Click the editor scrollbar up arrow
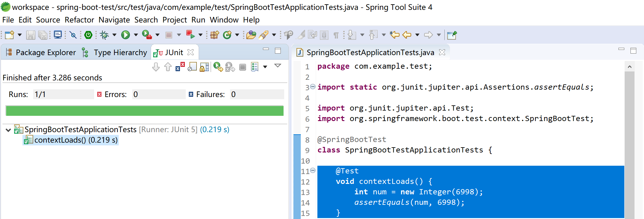The height and width of the screenshot is (219, 644). tap(630, 67)
